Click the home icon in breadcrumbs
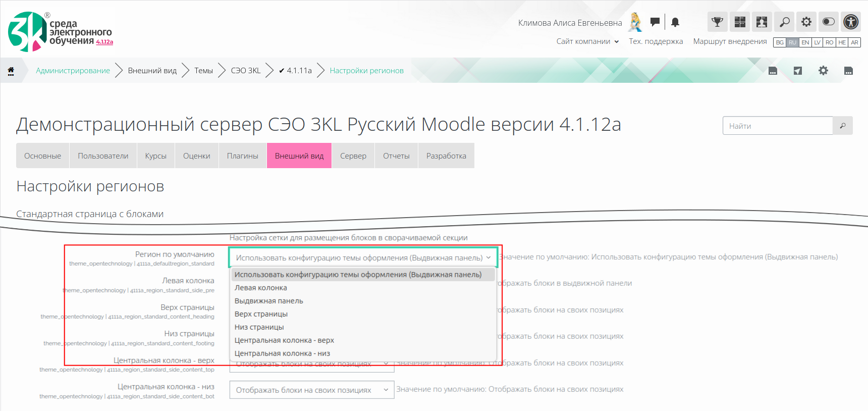The height and width of the screenshot is (411, 868). point(11,71)
